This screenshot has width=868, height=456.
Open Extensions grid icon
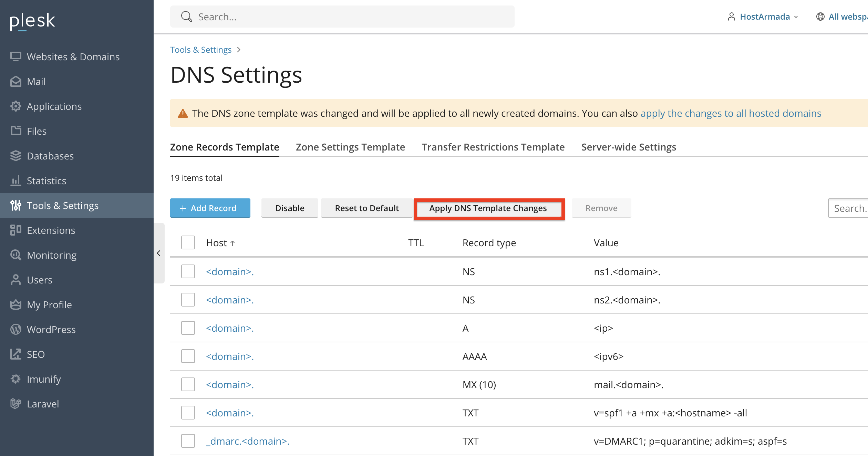point(16,230)
